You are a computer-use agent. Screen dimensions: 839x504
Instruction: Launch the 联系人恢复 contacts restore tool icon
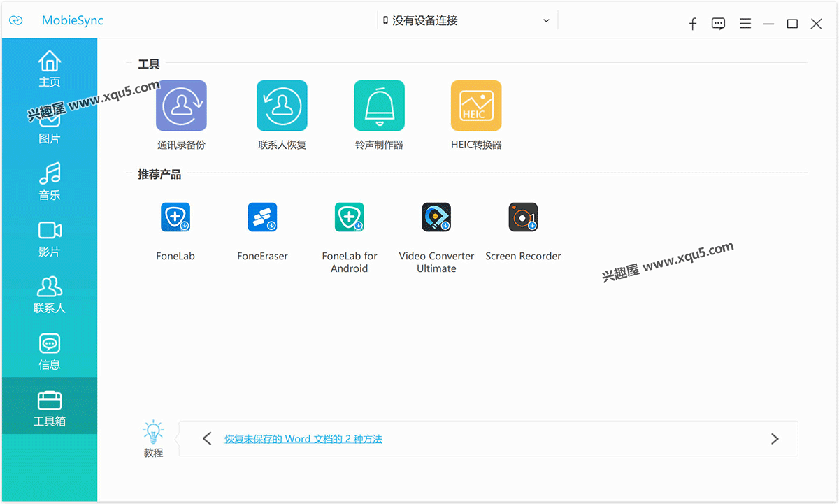pos(282,106)
